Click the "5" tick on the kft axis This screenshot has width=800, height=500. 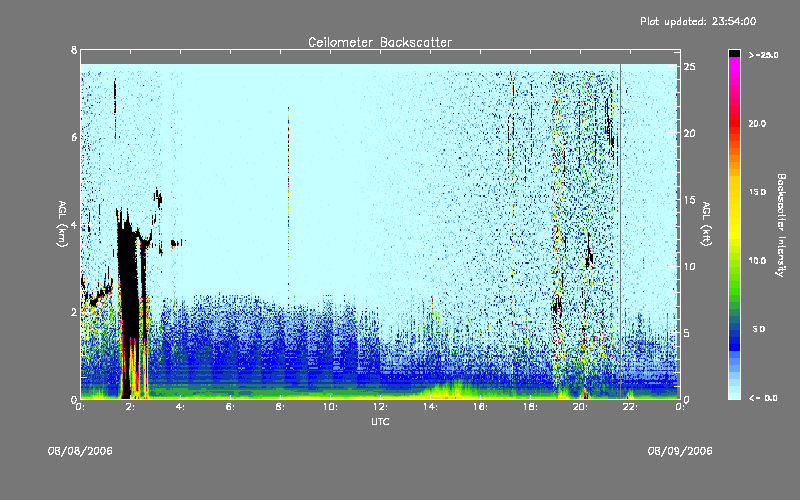(x=687, y=333)
